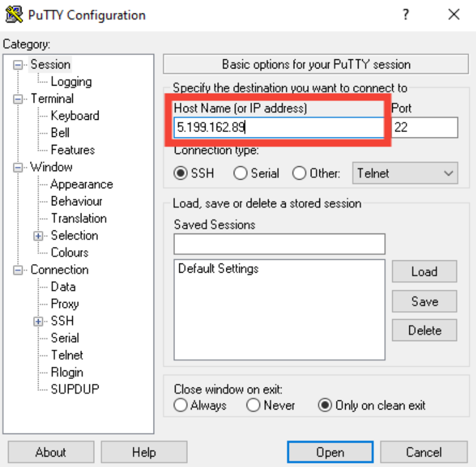This screenshot has width=476, height=467.
Task: Open the Logging category
Action: click(x=71, y=82)
